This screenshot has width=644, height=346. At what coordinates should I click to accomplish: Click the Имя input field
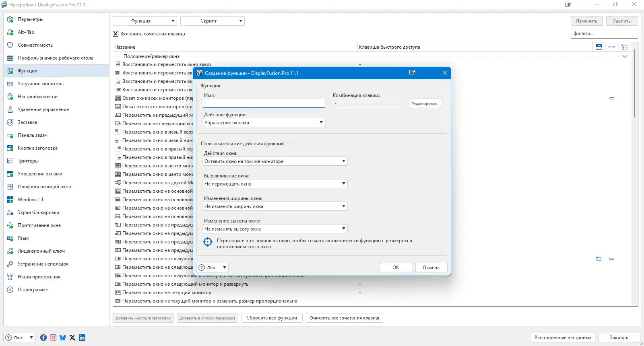[264, 103]
